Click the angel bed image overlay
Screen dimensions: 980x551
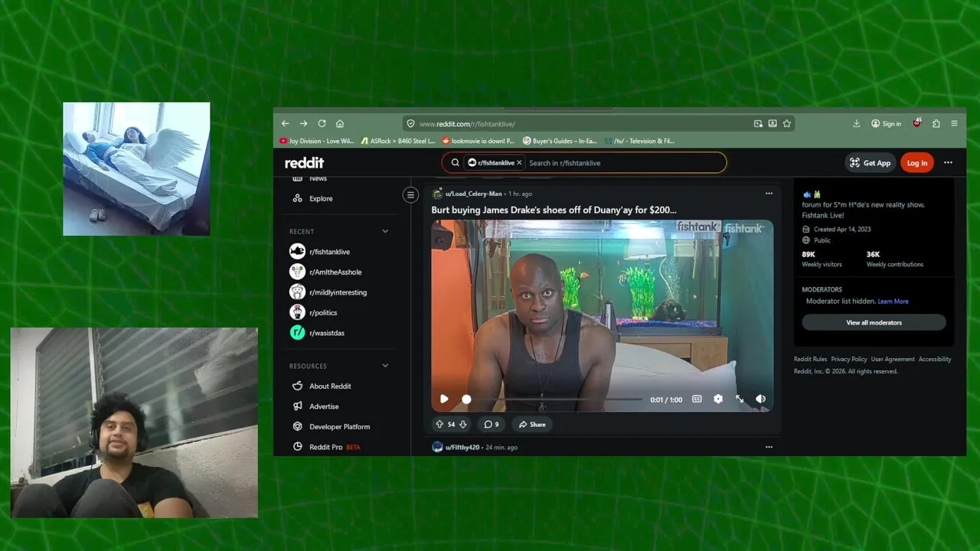(136, 168)
